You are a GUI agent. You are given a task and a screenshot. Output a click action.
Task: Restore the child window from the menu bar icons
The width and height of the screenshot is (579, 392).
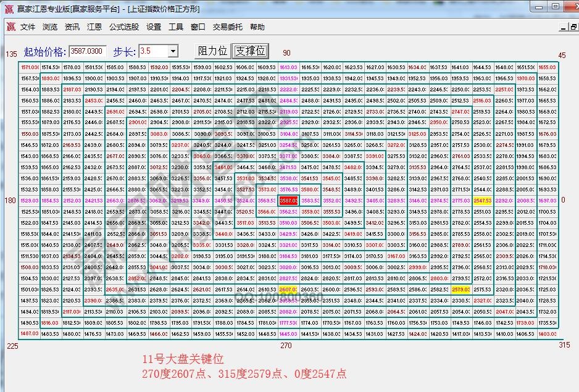[572, 27]
